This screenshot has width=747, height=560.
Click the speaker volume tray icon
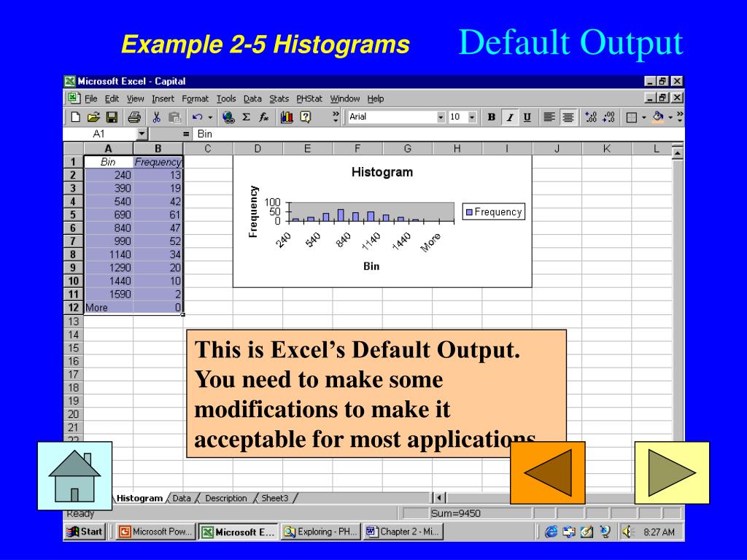[x=627, y=532]
